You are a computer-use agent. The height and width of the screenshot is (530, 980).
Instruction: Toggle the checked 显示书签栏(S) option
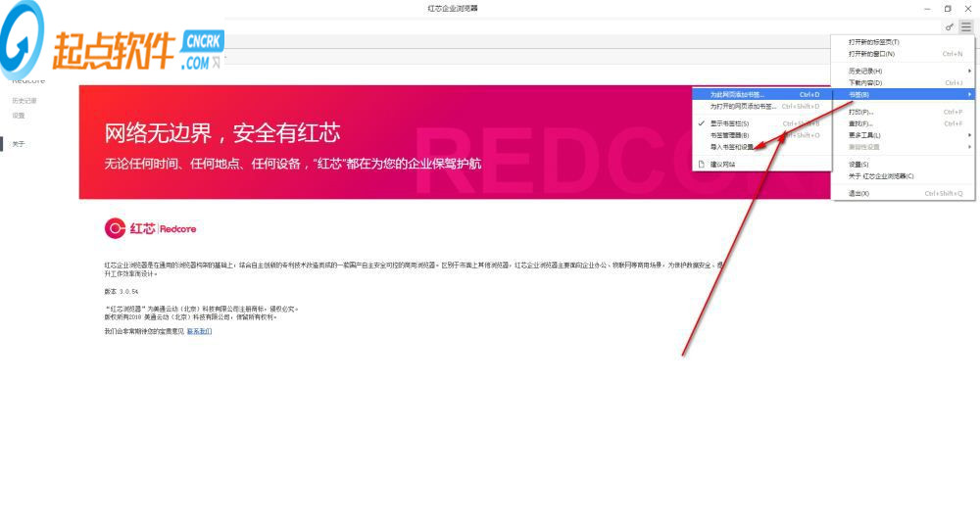pos(761,123)
